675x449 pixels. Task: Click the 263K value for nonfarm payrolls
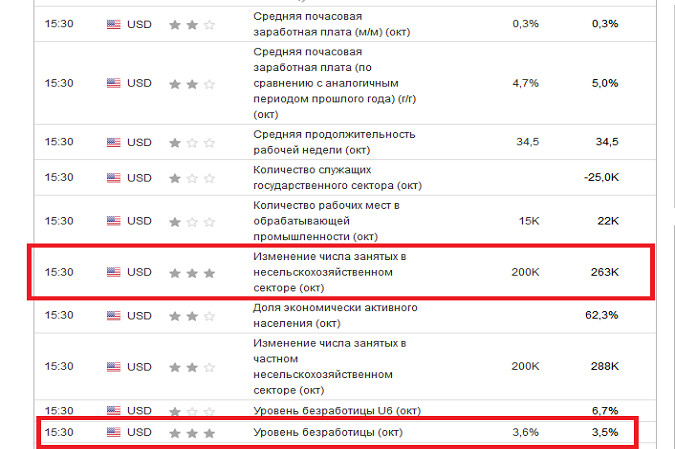coord(602,271)
